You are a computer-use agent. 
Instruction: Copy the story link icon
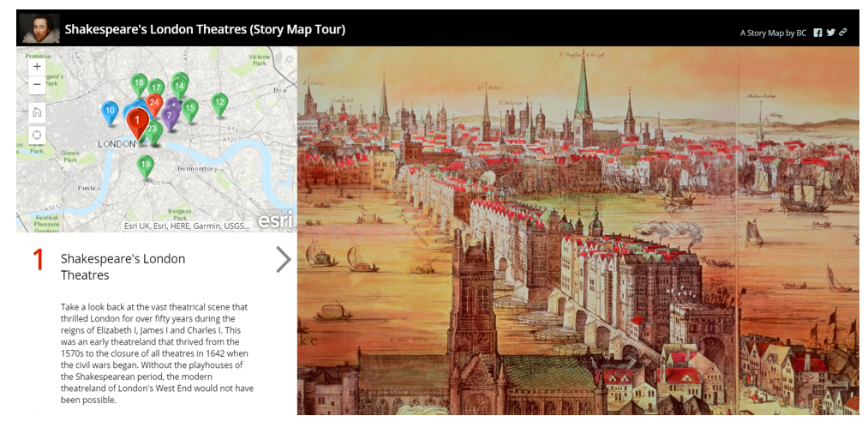click(842, 32)
